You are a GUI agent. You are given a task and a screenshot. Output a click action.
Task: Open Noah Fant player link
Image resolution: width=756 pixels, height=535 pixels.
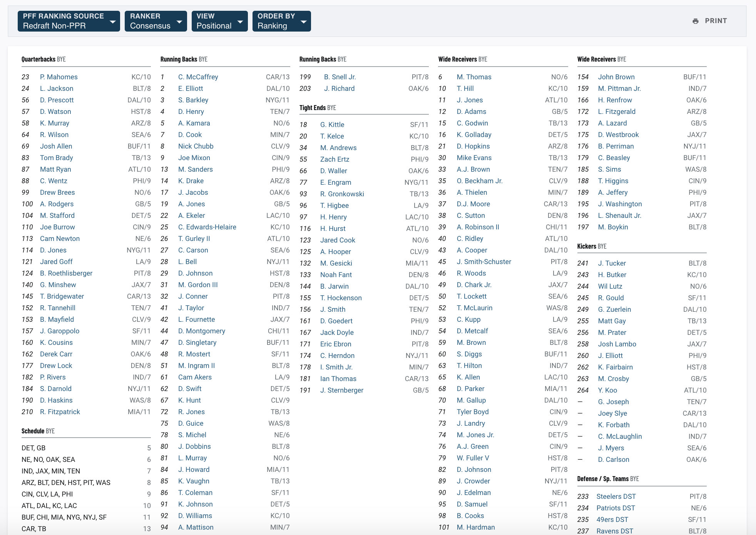(336, 275)
